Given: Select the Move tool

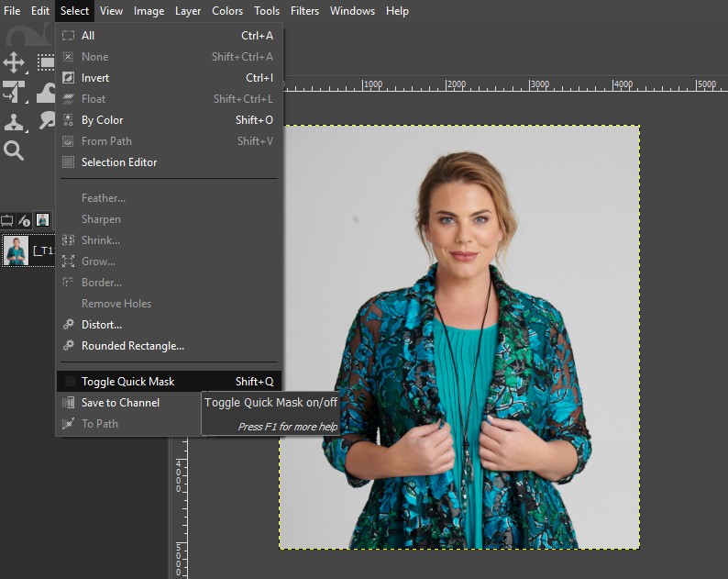Looking at the screenshot, I should click(14, 62).
